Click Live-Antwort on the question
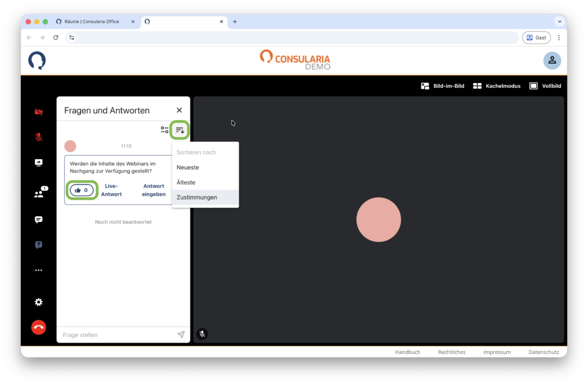588x385 pixels. coord(111,190)
